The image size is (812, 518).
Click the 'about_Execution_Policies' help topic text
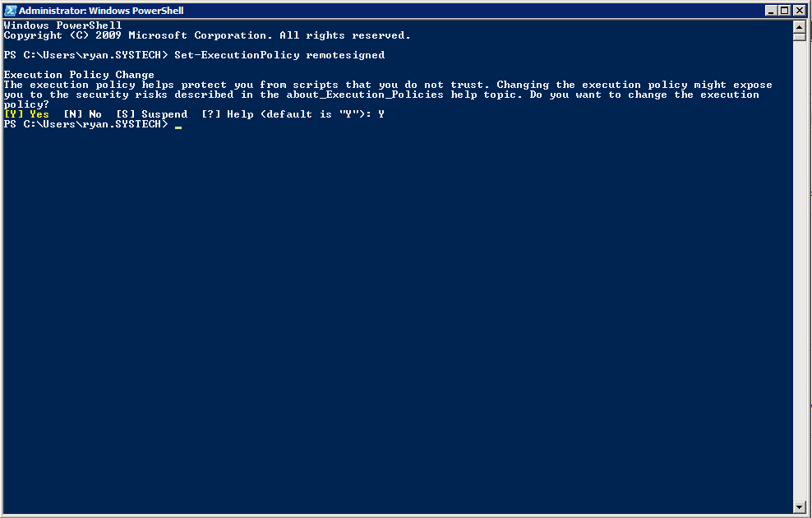tap(365, 95)
